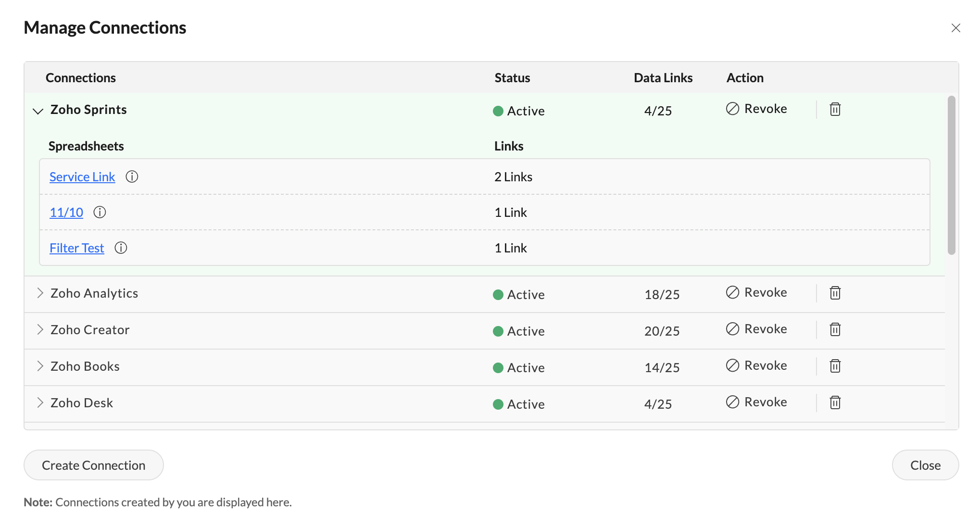
Task: Delete the Zoho Desk connection
Action: tap(835, 403)
